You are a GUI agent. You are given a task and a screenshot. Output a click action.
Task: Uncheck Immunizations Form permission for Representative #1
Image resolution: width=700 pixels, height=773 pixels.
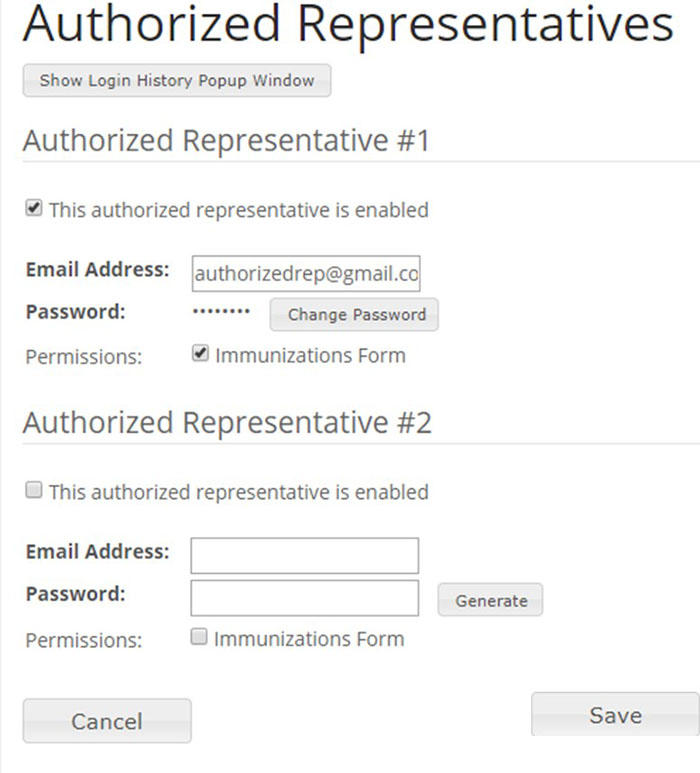pyautogui.click(x=200, y=354)
